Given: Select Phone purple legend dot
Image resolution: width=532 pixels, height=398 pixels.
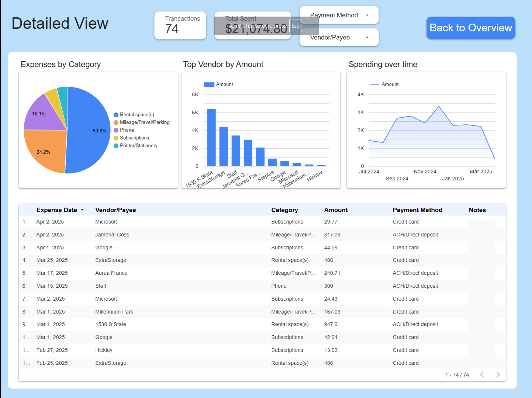Looking at the screenshot, I should coord(116,130).
